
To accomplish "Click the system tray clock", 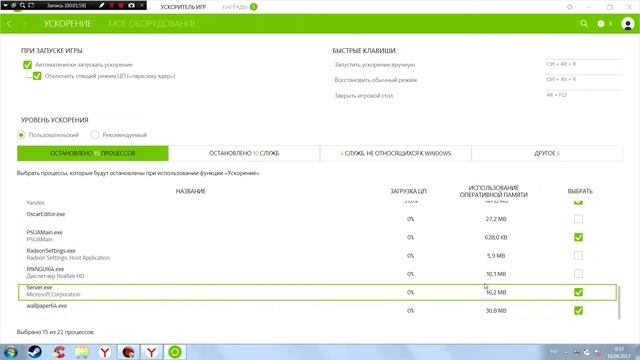I will [x=619, y=353].
